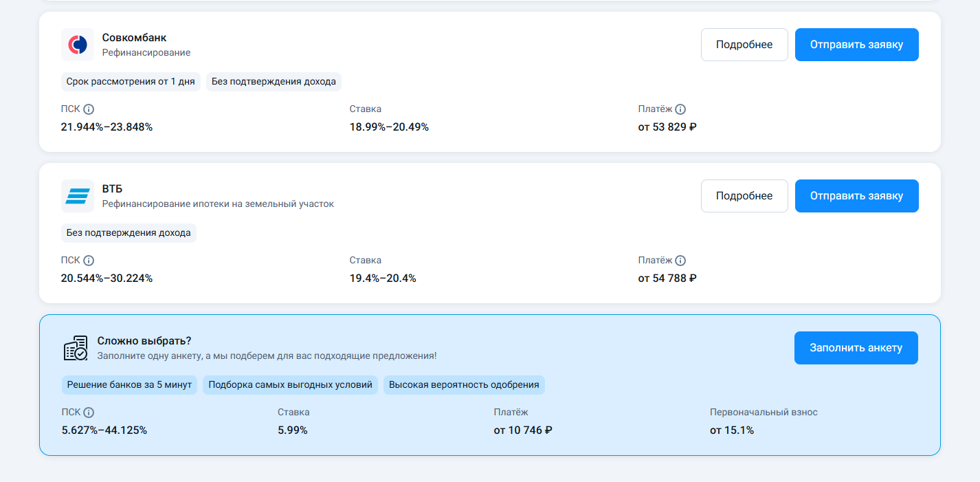Send application to ВТБ via Отправить заявку
This screenshot has height=482, width=980.
(x=857, y=196)
